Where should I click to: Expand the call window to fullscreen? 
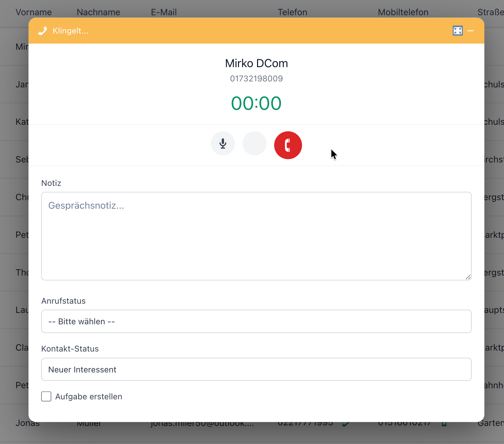[457, 31]
